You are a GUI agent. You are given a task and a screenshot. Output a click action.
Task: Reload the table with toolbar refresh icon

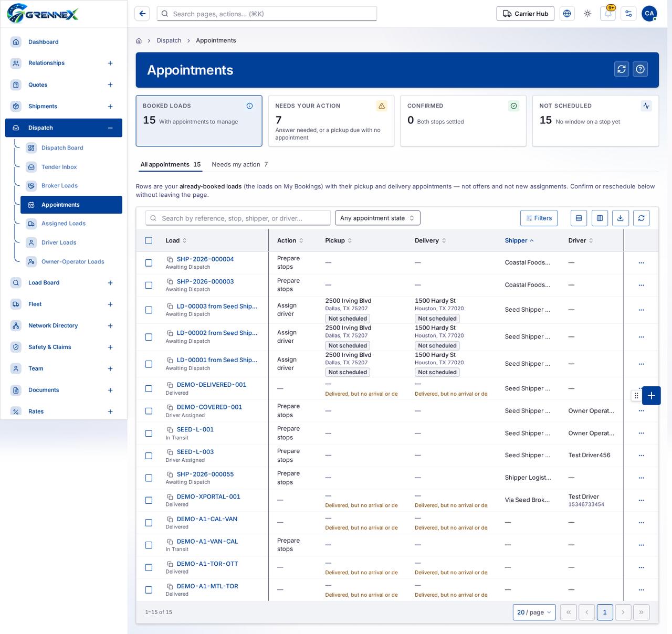point(642,218)
